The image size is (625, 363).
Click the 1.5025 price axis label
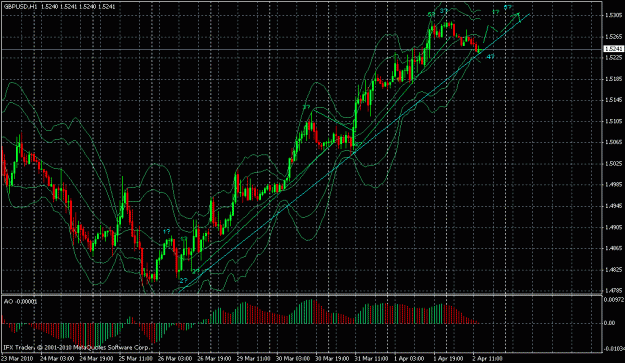[x=613, y=163]
